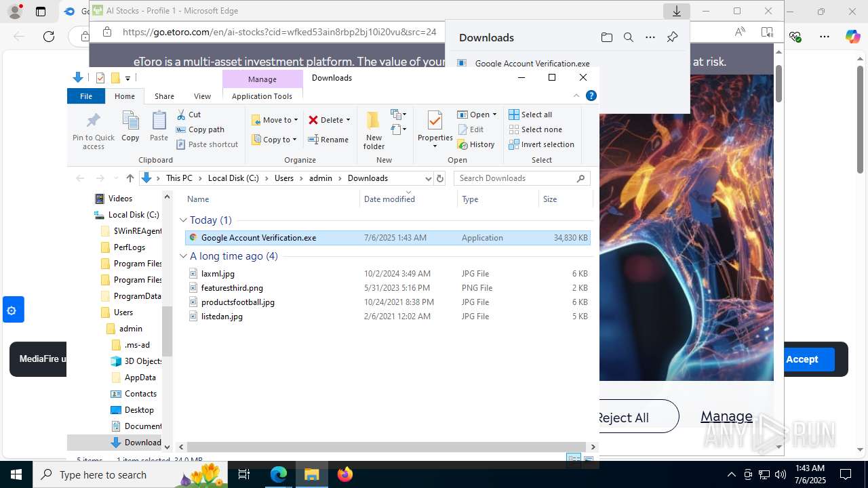The width and height of the screenshot is (868, 488).
Task: Open Customize Quick Access Toolbar dropdown
Action: 127,79
